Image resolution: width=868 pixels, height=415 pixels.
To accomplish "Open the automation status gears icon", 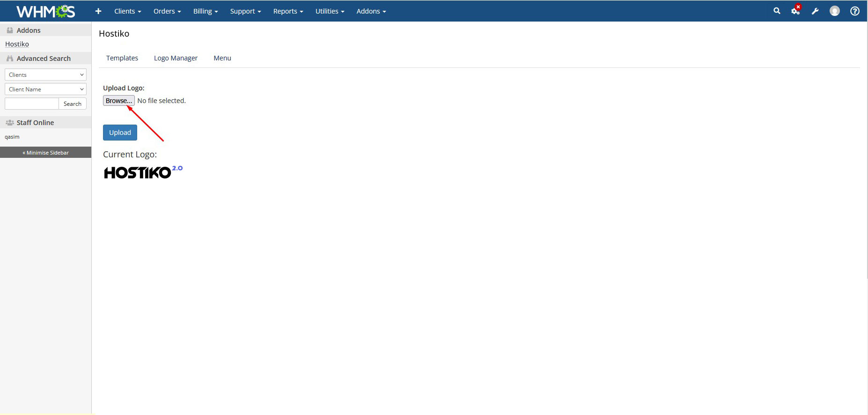I will pyautogui.click(x=795, y=11).
